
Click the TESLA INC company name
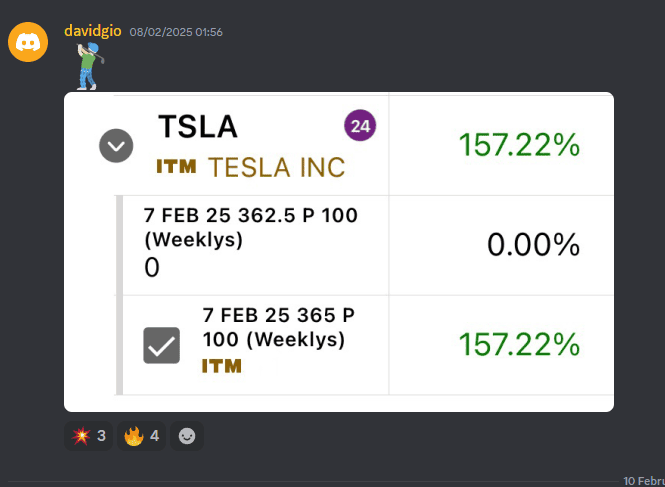[x=277, y=167]
